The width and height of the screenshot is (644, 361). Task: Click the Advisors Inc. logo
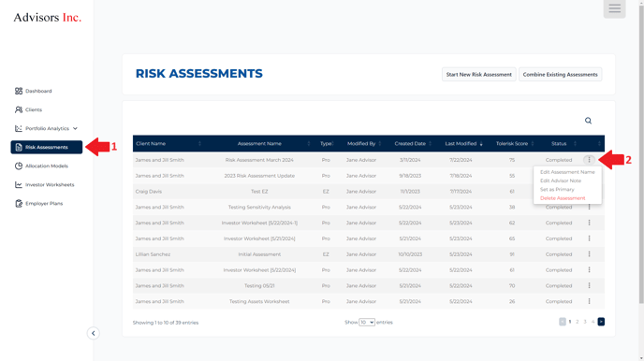47,17
